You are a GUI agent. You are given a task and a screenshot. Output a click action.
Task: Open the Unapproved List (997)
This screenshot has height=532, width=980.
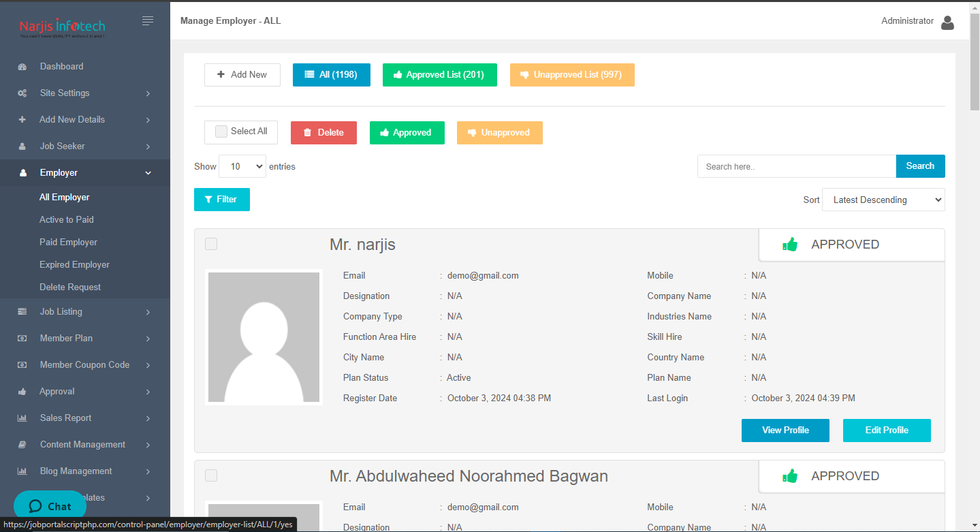tap(572, 75)
